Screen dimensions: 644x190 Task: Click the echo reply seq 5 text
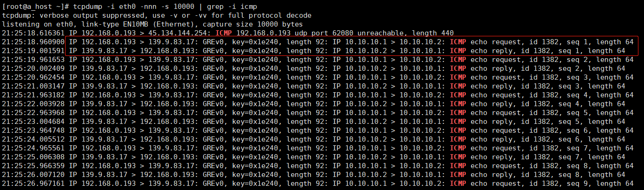548,122
